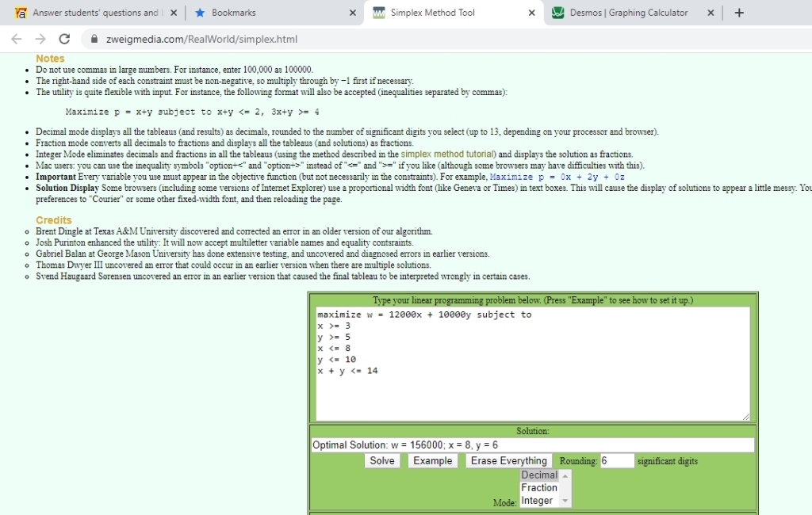
Task: Click the Bookmarks star favicon
Action: pos(200,13)
